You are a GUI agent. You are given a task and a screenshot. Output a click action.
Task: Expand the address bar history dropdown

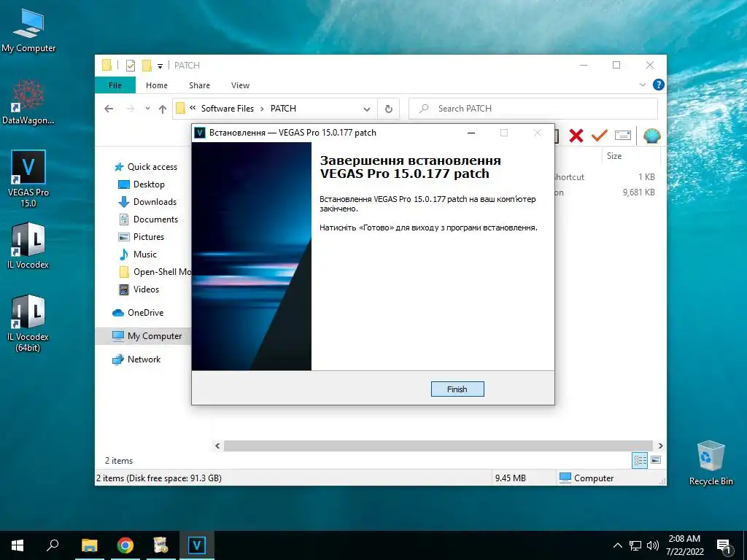pos(367,109)
